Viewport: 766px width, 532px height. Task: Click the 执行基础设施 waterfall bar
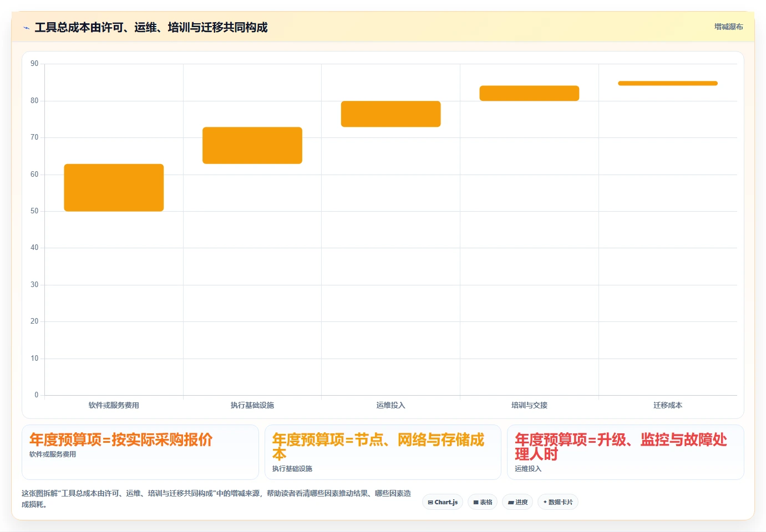pos(252,145)
